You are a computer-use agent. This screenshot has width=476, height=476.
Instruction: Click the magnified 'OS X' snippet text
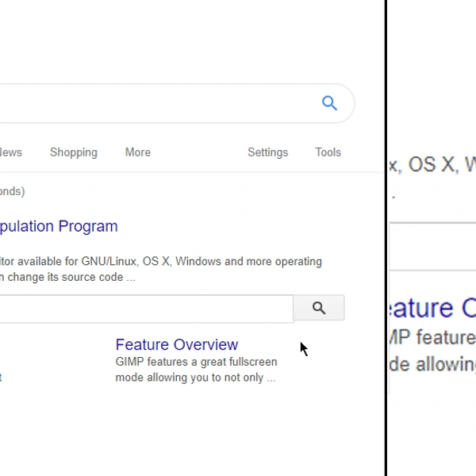tap(432, 164)
